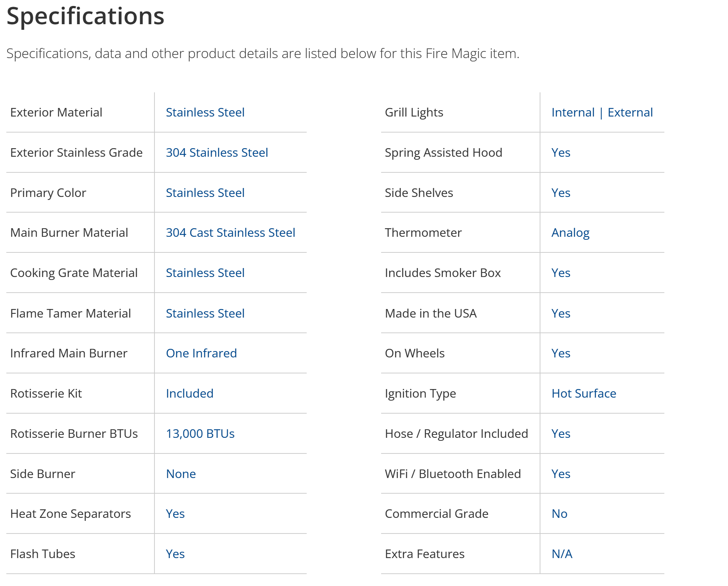Select the Hot Surface ignition link
Image resolution: width=728 pixels, height=586 pixels.
584,394
